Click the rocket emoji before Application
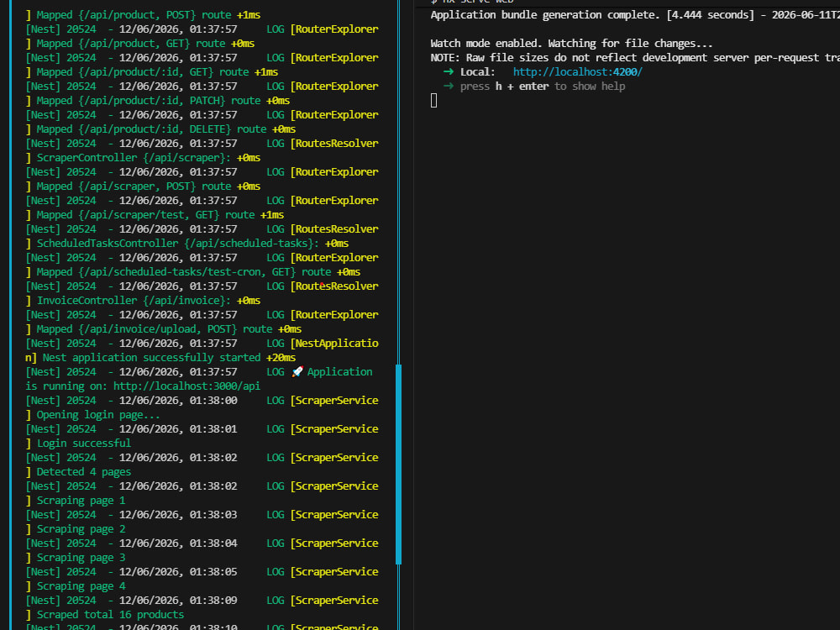The height and width of the screenshot is (630, 840). [297, 372]
